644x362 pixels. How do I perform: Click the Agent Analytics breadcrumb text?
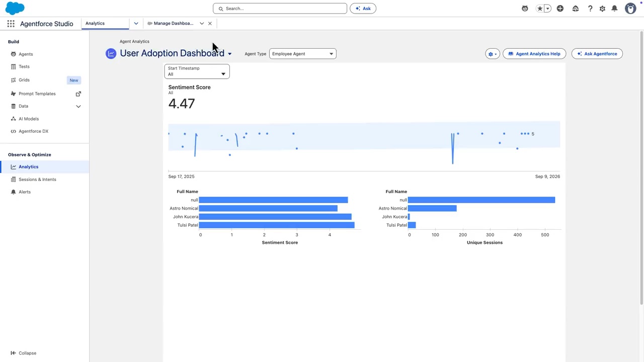(134, 42)
